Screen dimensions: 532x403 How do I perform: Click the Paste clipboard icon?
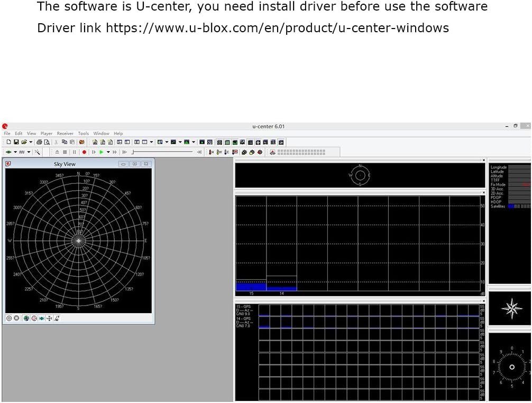[x=72, y=142]
